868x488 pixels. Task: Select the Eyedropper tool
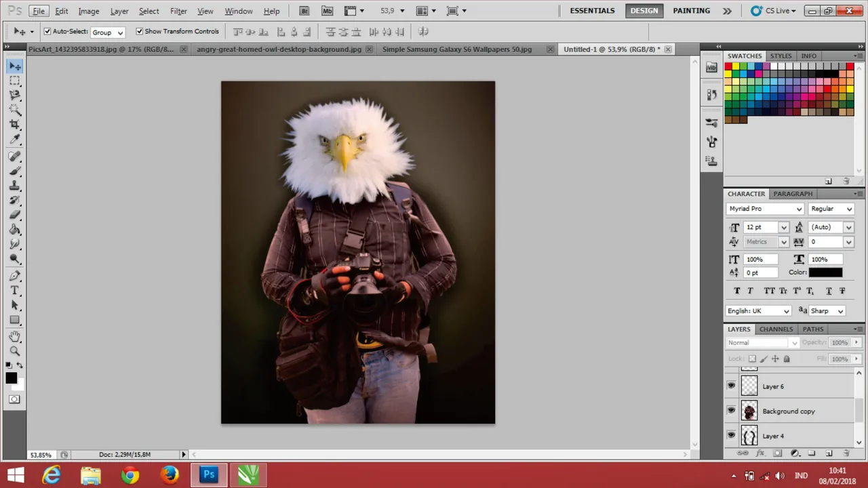(15, 140)
